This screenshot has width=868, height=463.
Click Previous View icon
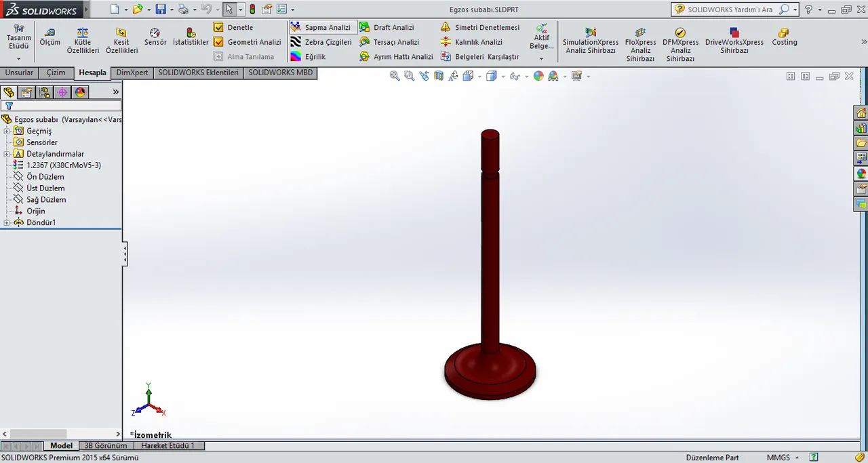pos(424,76)
